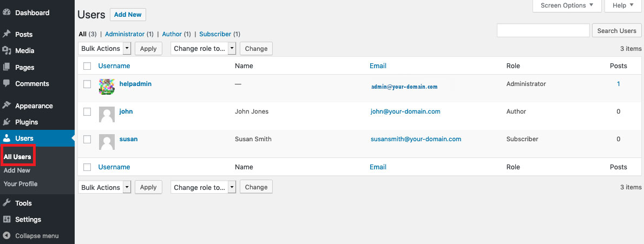The image size is (644, 244).
Task: Open the Posts menu item
Action: (x=24, y=35)
